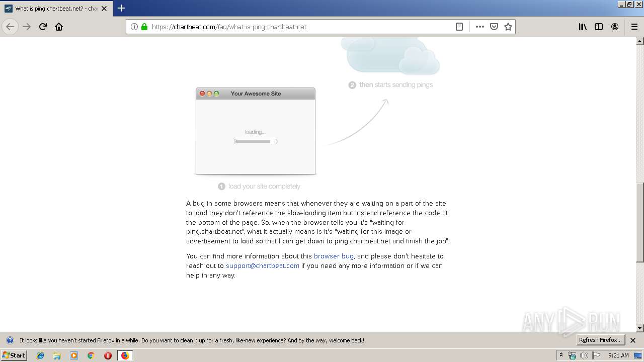Screen dimensions: 644x362
Task: Open the Firefox home page
Action: 59,27
